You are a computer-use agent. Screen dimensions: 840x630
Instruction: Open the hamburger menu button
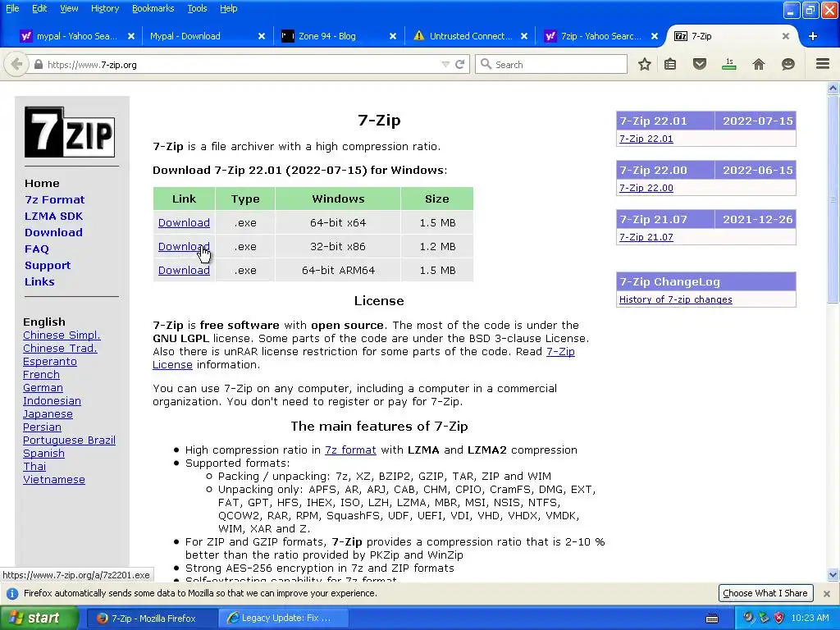(823, 64)
